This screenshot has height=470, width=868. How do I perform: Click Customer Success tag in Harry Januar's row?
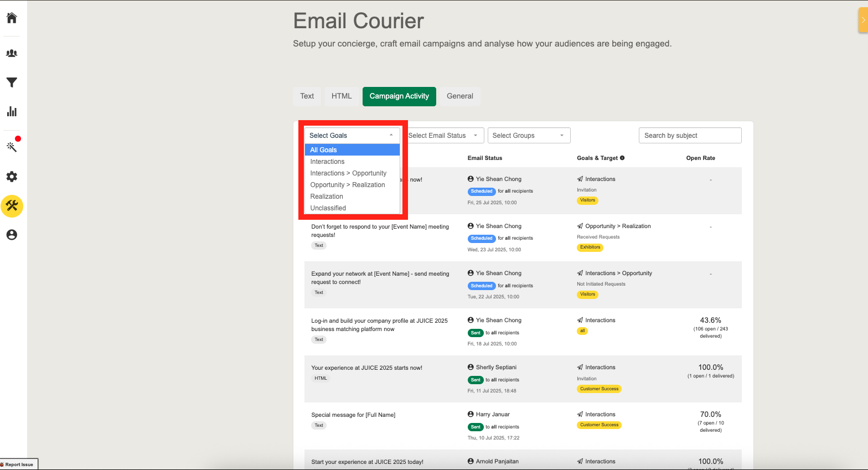[600, 425]
